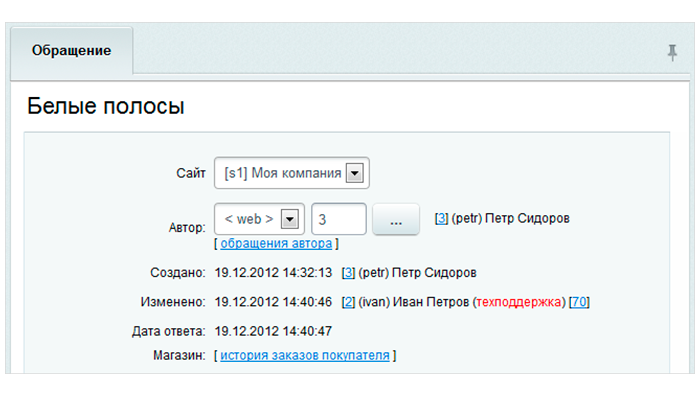
Task: Select the created date 19.12.2012 14:32:13
Action: [273, 273]
